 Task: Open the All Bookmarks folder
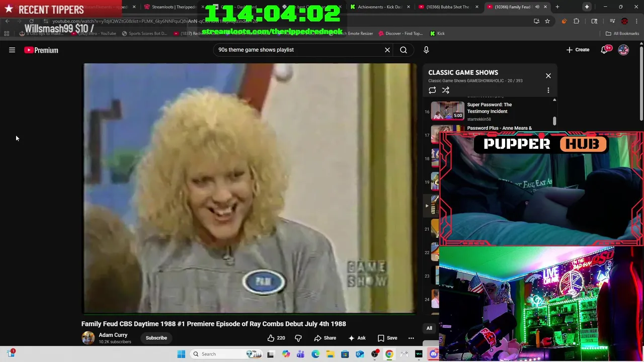tap(622, 34)
